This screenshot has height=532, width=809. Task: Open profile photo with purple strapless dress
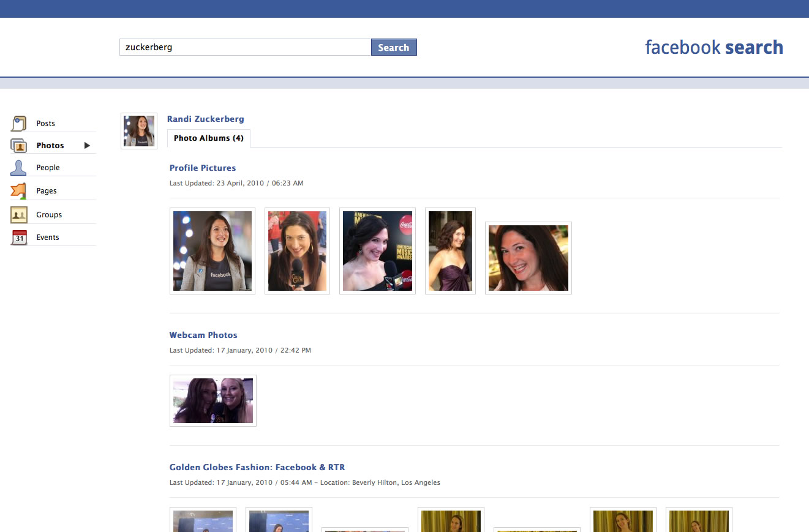[450, 251]
